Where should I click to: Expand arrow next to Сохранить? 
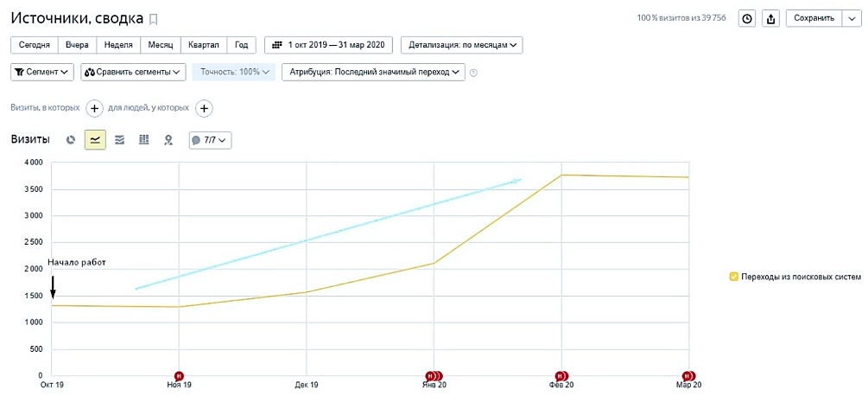[852, 18]
